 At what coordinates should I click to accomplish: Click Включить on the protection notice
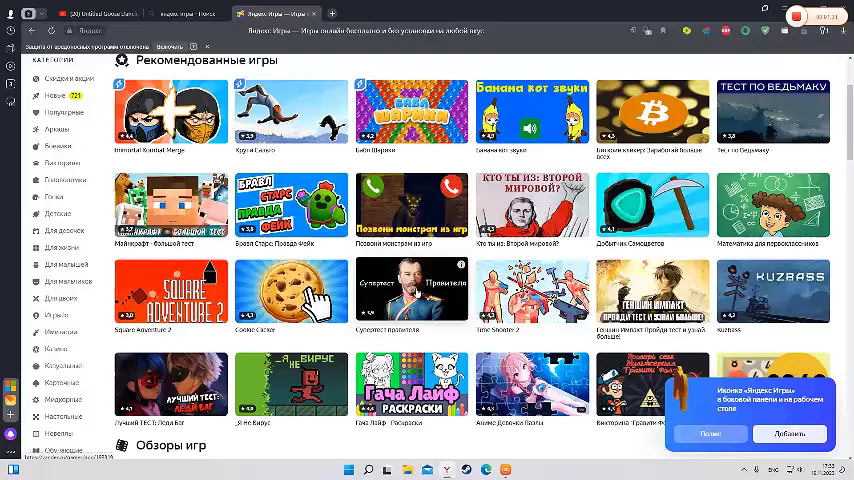[x=169, y=47]
